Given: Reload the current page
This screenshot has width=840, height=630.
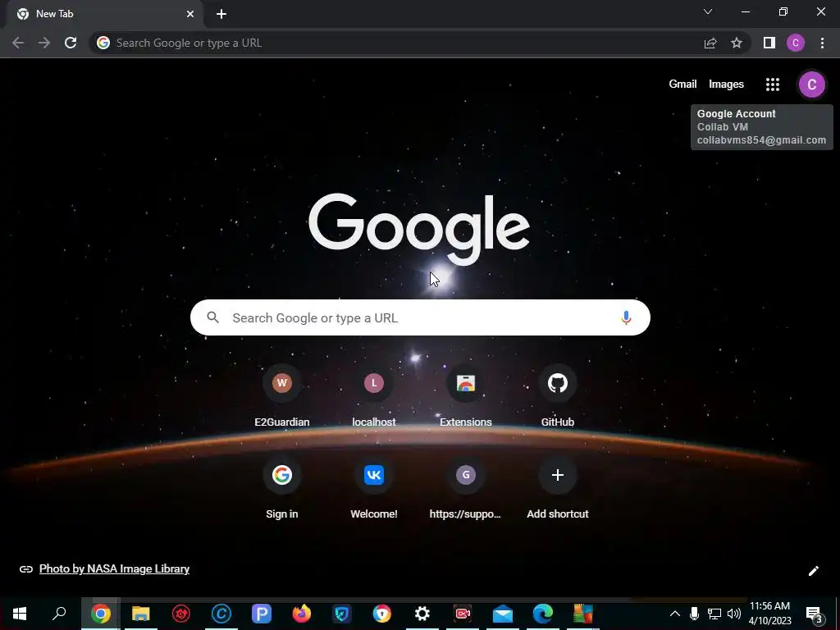Looking at the screenshot, I should (71, 43).
